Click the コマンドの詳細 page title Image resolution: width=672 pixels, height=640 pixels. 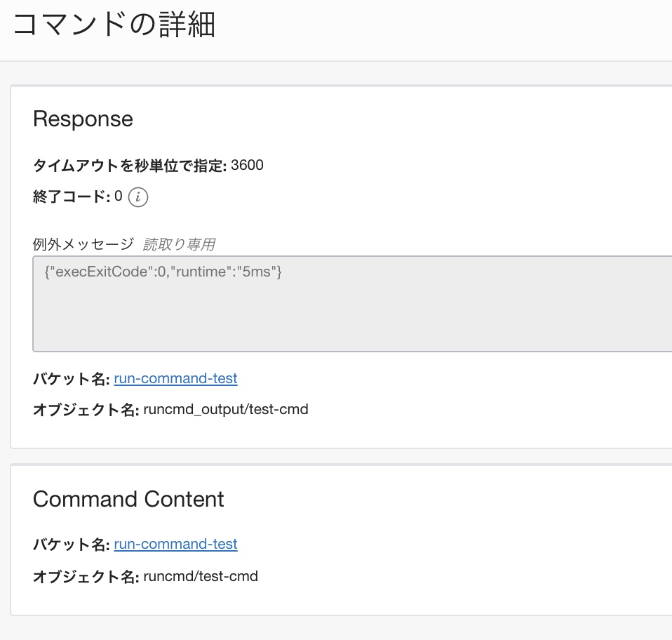coord(114,25)
